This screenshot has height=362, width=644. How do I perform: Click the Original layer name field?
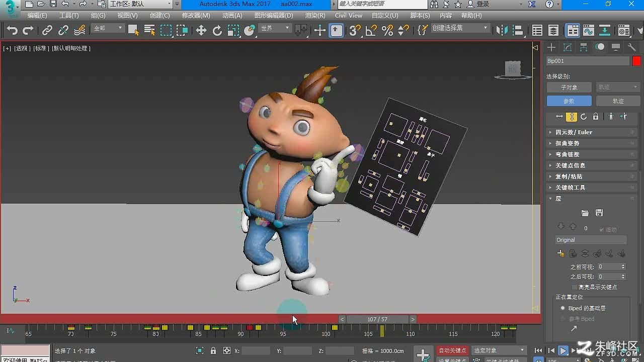click(x=591, y=240)
